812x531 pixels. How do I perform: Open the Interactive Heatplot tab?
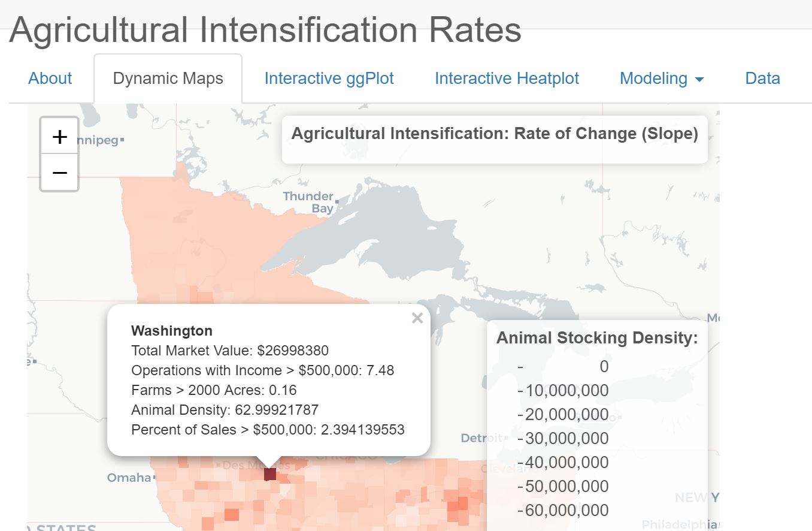507,79
